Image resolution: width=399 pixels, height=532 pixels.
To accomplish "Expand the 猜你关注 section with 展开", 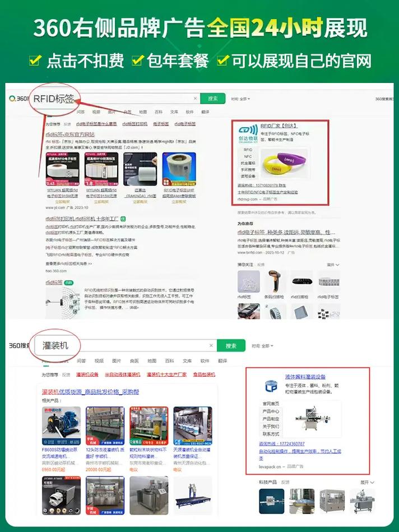I will tap(333, 265).
